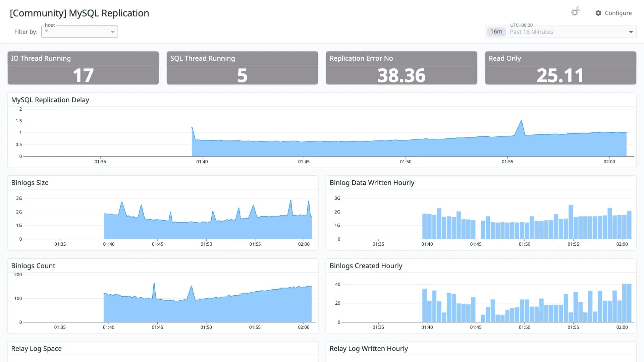Click the IO Thread Running value 17
Image resolution: width=644 pixels, height=362 pixels.
(x=83, y=75)
